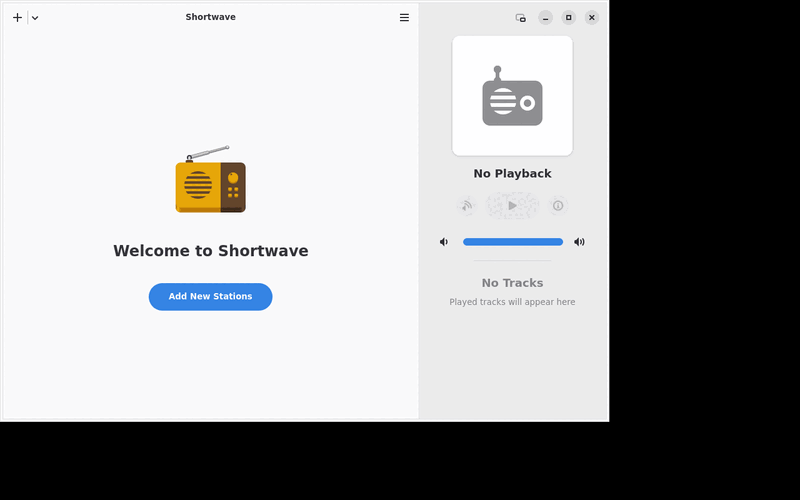
Task: Open the station info icon
Action: (558, 206)
